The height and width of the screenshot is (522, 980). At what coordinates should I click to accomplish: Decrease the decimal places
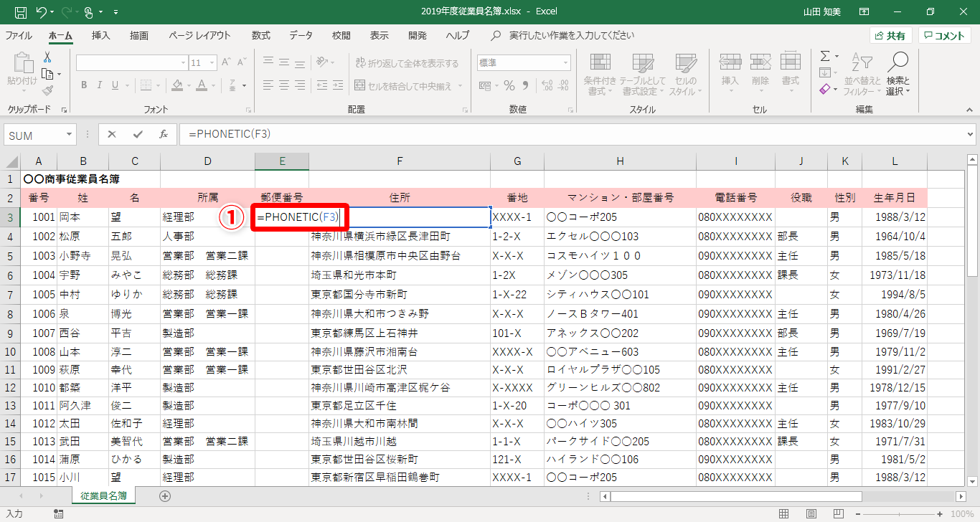(x=563, y=86)
